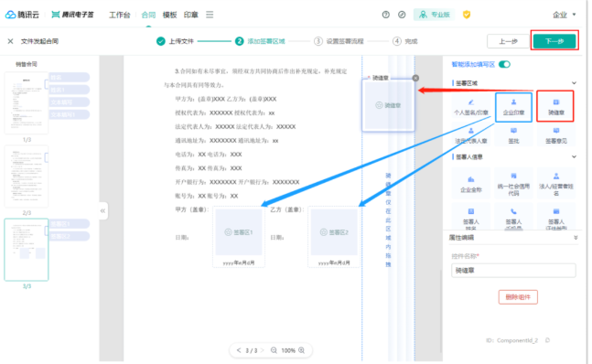This screenshot has height=364, width=592.
Task: Insert the 法人/经营者姓名 field
Action: click(555, 184)
